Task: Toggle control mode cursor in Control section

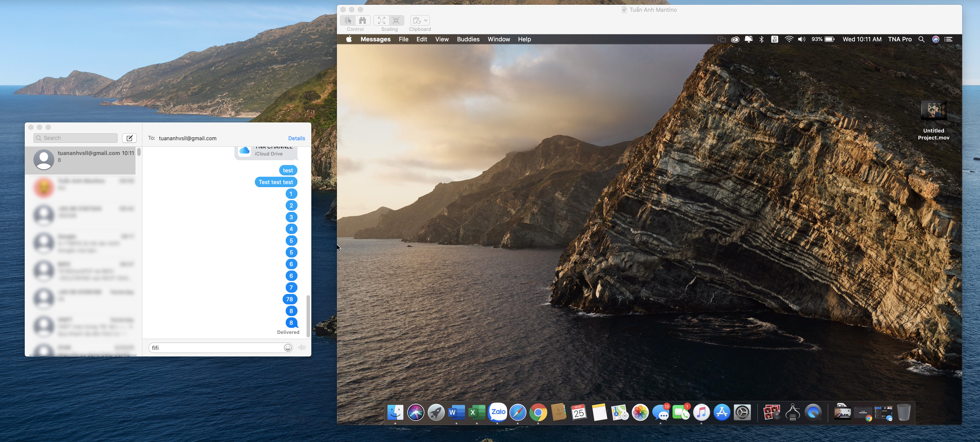Action: (x=347, y=20)
